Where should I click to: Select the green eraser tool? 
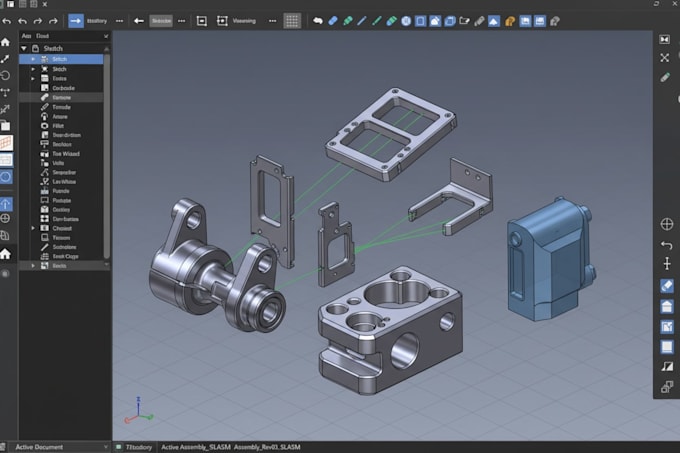tap(391, 21)
